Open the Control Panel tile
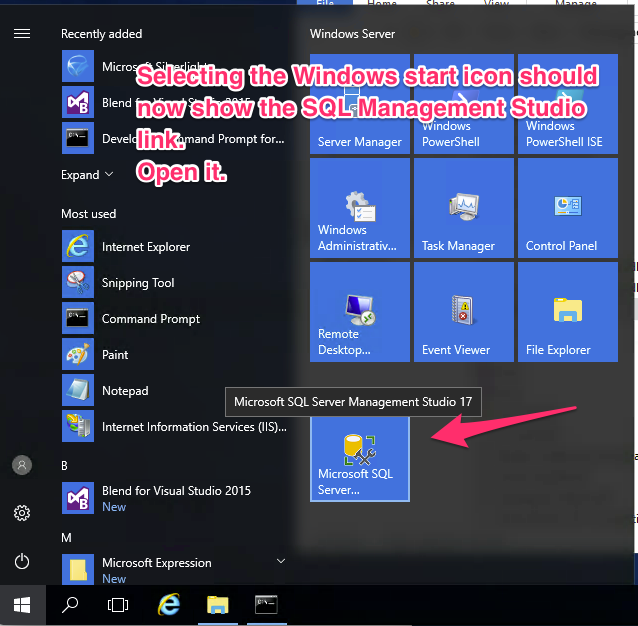The width and height of the screenshot is (638, 626). click(x=568, y=208)
